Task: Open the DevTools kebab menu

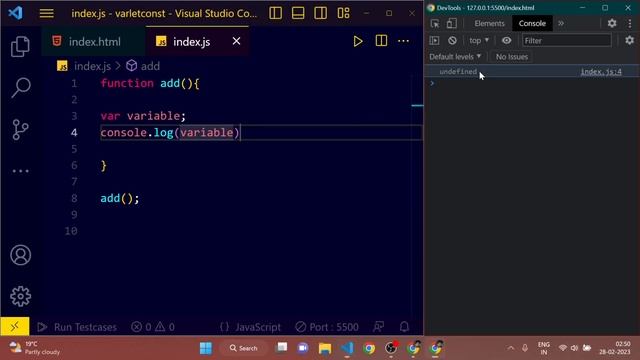Action: point(630,23)
